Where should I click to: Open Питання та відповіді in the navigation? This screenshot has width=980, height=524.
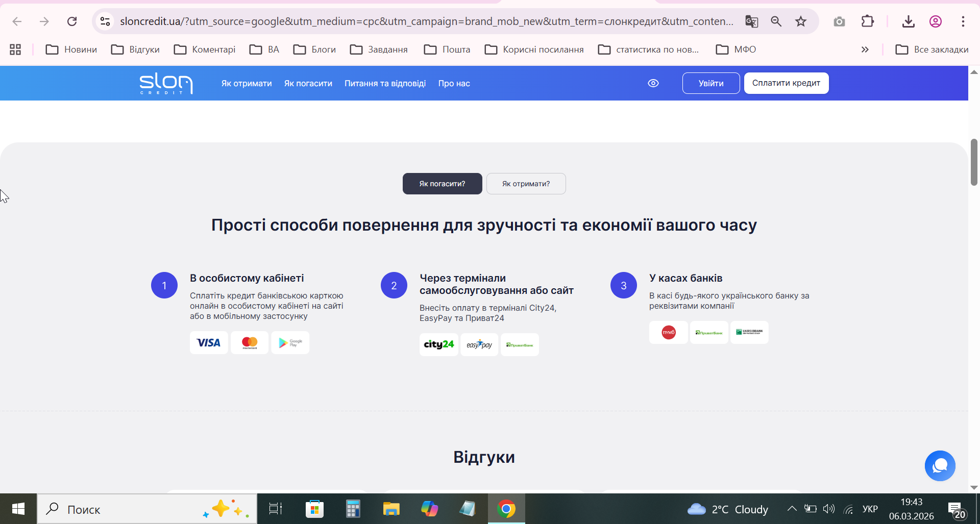[385, 84]
